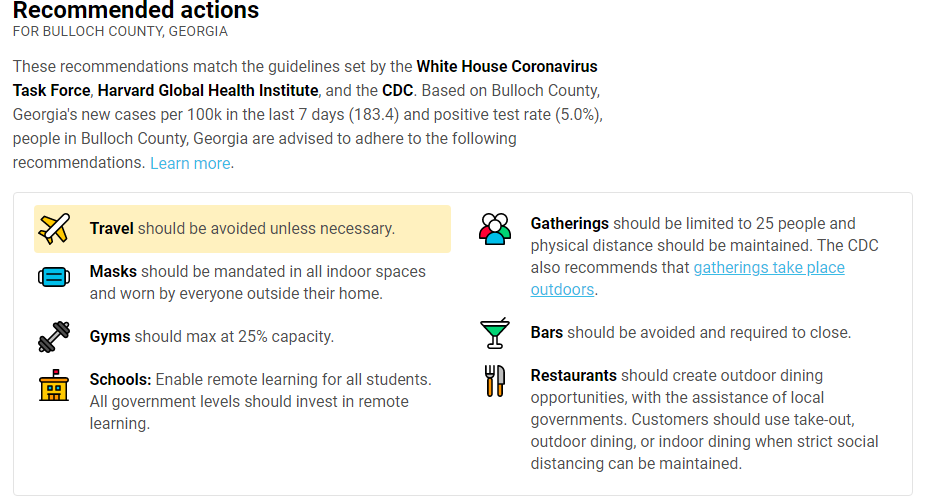Click the bold Restaurants label
Image resolution: width=925 pixels, height=503 pixels.
coord(573,376)
